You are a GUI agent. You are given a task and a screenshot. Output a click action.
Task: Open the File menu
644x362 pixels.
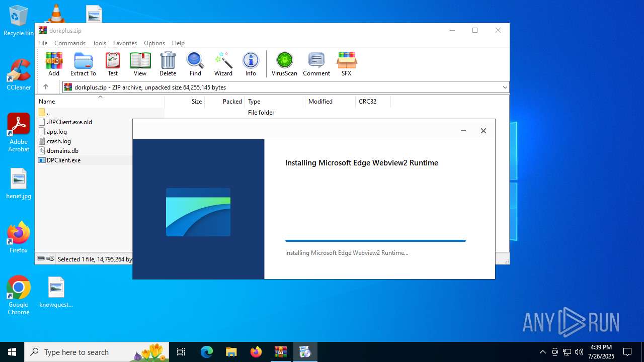tap(43, 43)
